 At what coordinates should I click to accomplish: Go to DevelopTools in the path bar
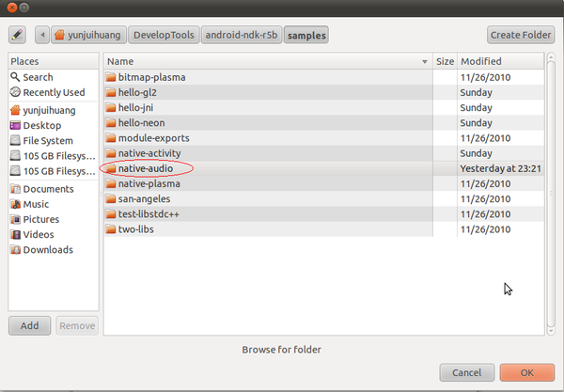pyautogui.click(x=164, y=35)
